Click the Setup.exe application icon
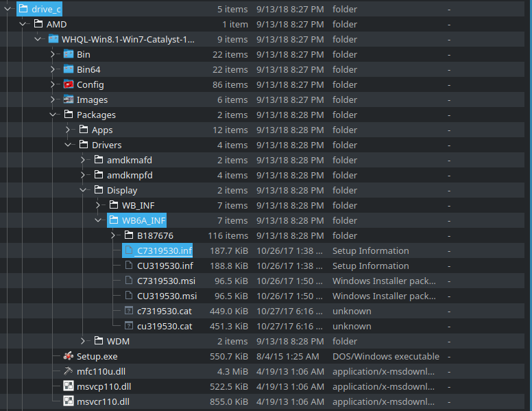This screenshot has width=532, height=411. pyautogui.click(x=69, y=356)
